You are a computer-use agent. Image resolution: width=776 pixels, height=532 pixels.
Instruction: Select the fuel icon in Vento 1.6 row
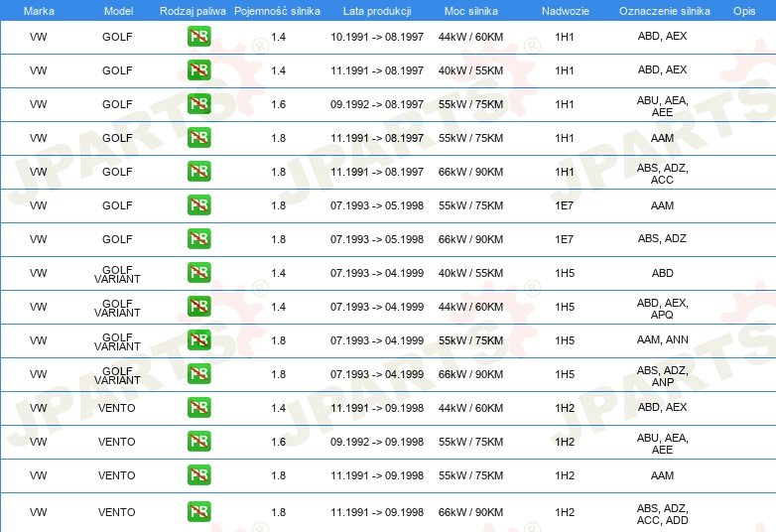[198, 441]
